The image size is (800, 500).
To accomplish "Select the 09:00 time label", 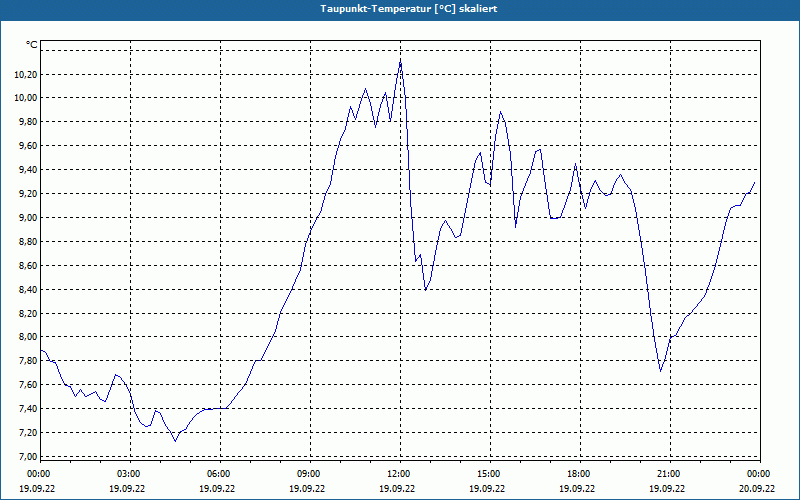I will point(310,474).
